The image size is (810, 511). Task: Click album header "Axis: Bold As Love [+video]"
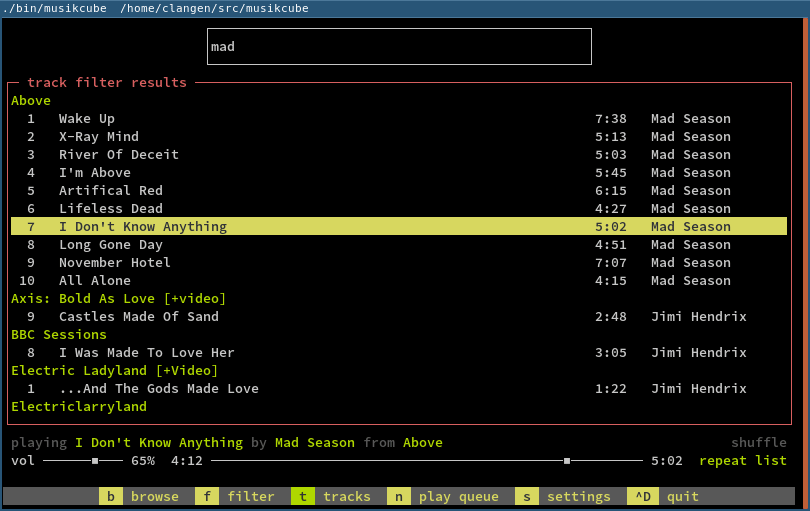tap(118, 299)
